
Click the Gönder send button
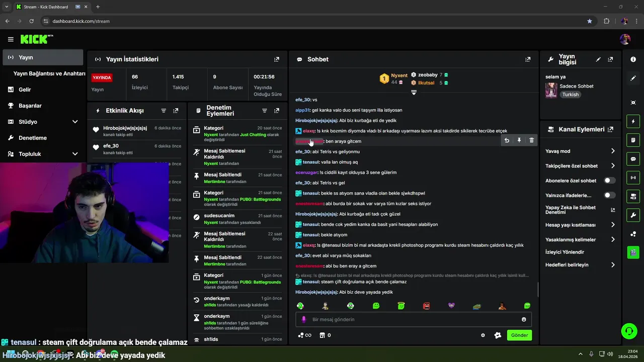(x=519, y=335)
